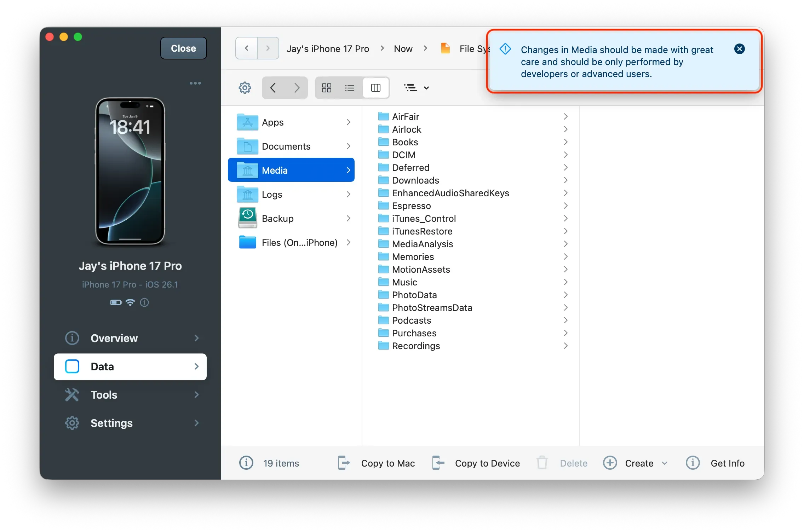The image size is (804, 532).
Task: Switch to column view mode
Action: [376, 88]
